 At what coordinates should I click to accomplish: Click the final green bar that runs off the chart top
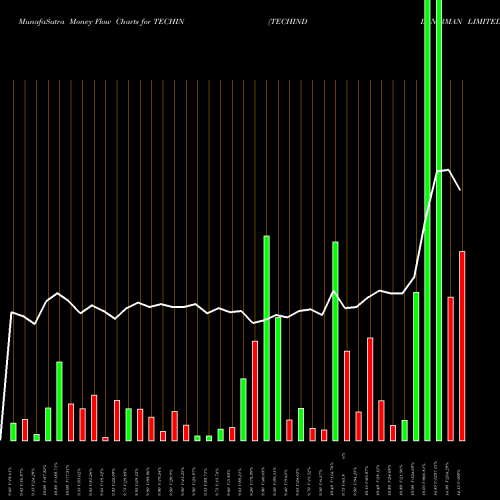(x=439, y=220)
